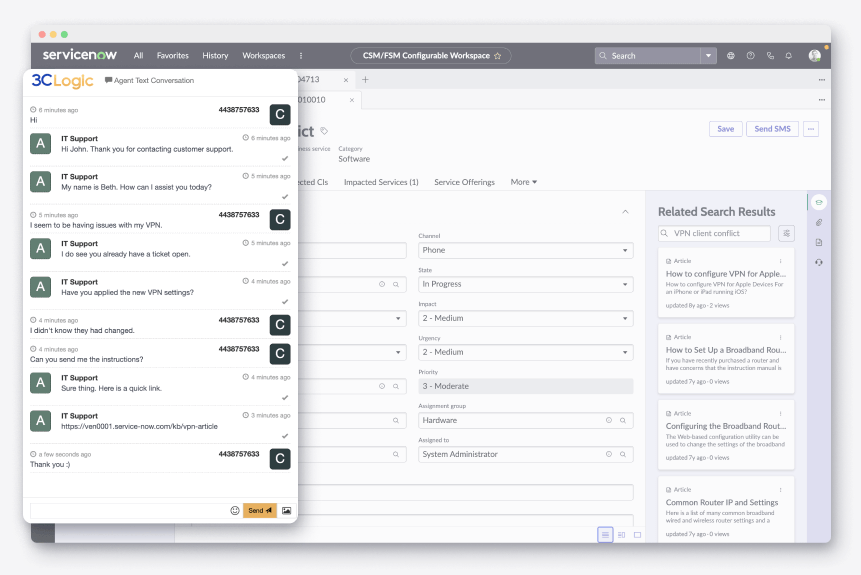Open the Channel dropdown
Screen dimensions: 861x575
[x=525, y=250]
